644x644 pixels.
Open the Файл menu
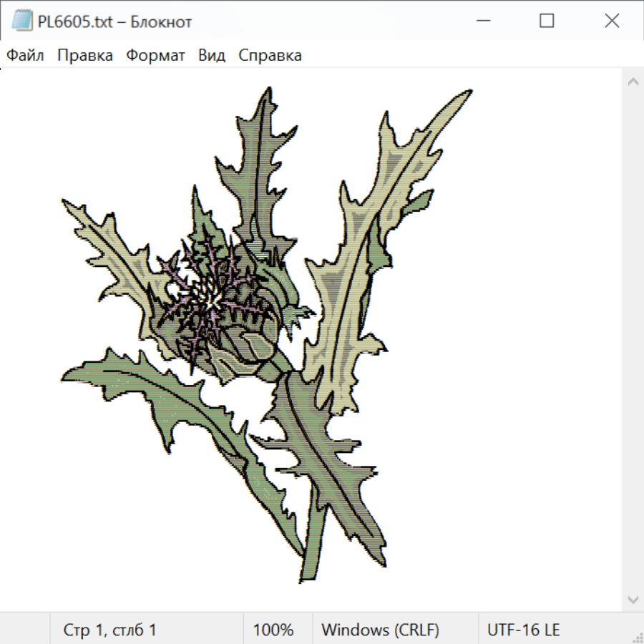click(26, 56)
